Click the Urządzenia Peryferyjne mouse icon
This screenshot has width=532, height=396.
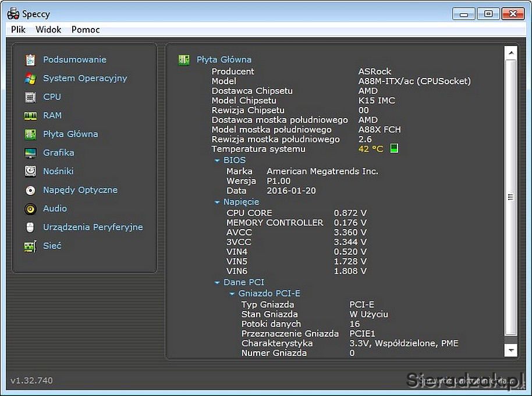(x=30, y=227)
